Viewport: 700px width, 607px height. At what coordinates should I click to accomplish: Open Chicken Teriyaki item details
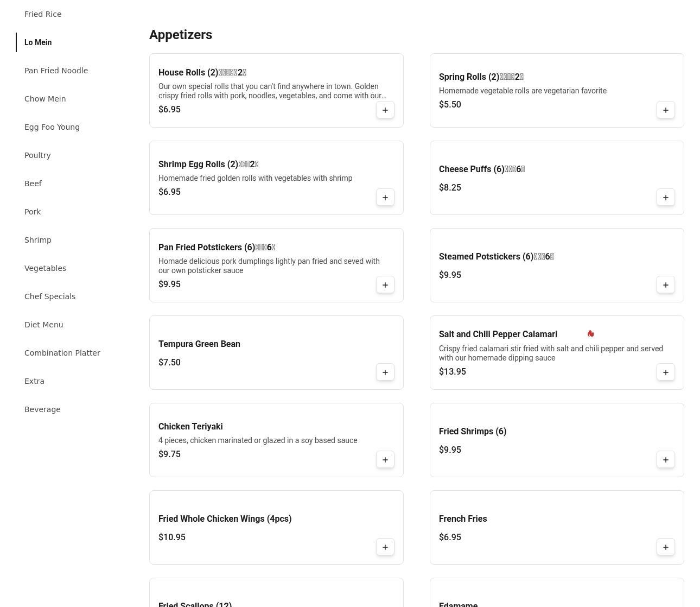coord(190,427)
